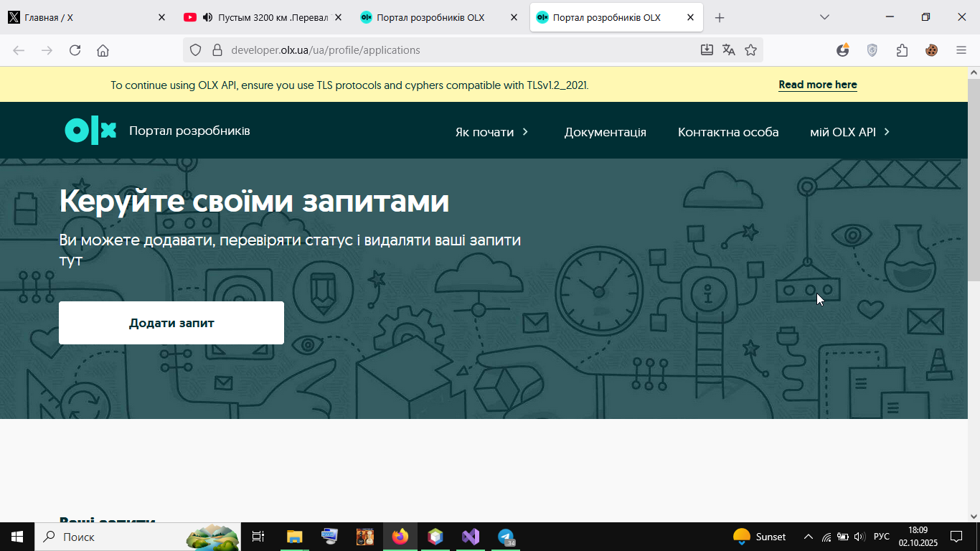980x551 pixels.
Task: Show hidden system tray icons
Action: tap(809, 537)
